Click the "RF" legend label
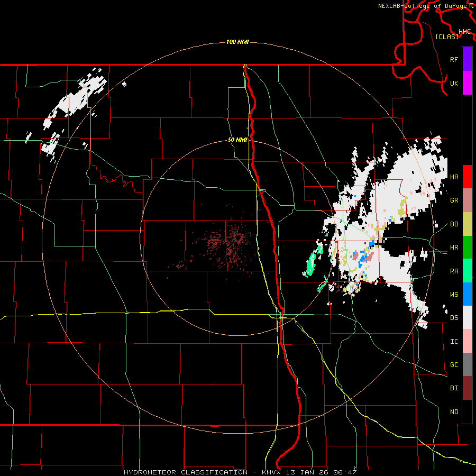This screenshot has height=476, width=476. (454, 59)
